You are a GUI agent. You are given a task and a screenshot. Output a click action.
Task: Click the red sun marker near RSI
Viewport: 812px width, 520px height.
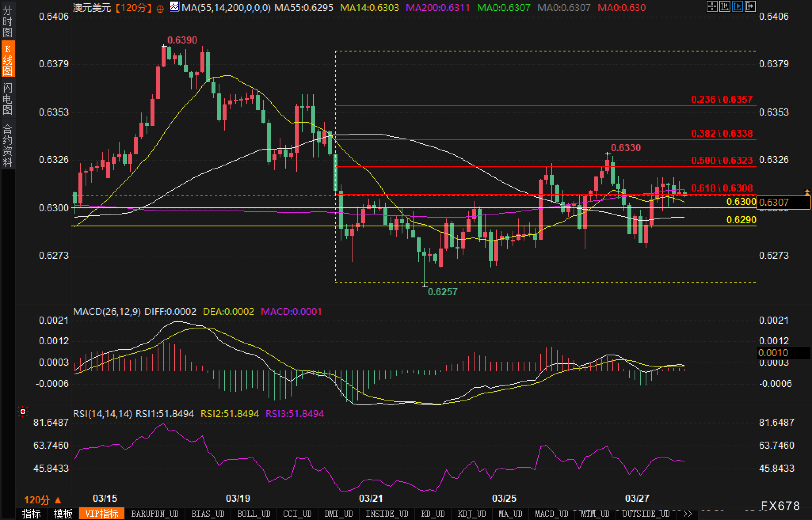(23, 412)
